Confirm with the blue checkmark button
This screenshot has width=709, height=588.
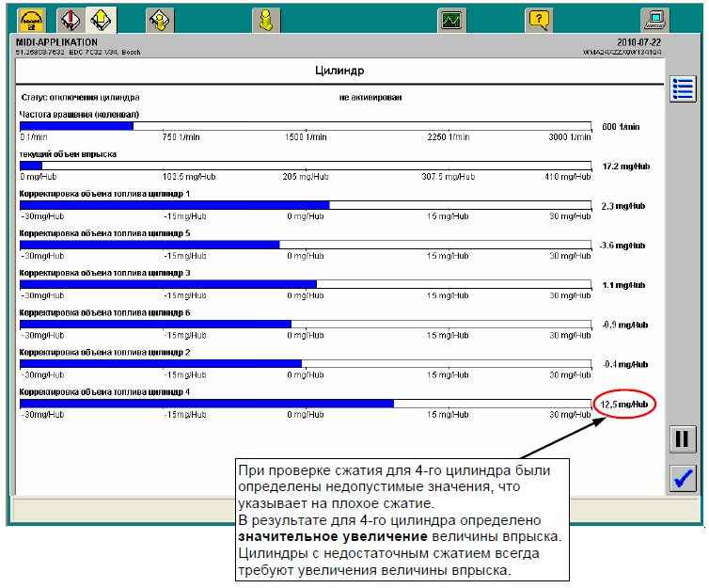coord(683,478)
